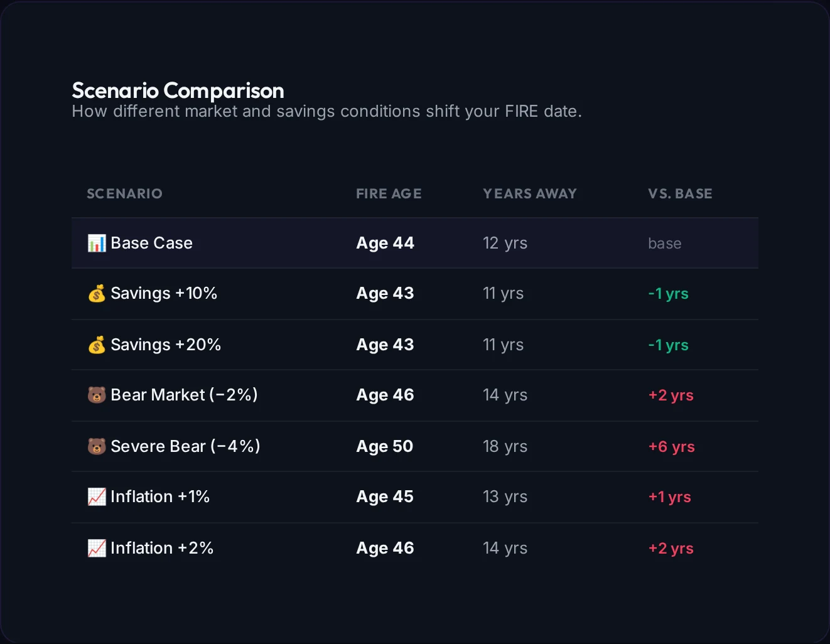Click Age 46 in the Bear Market row
Viewport: 830px width, 644px height.
point(385,395)
